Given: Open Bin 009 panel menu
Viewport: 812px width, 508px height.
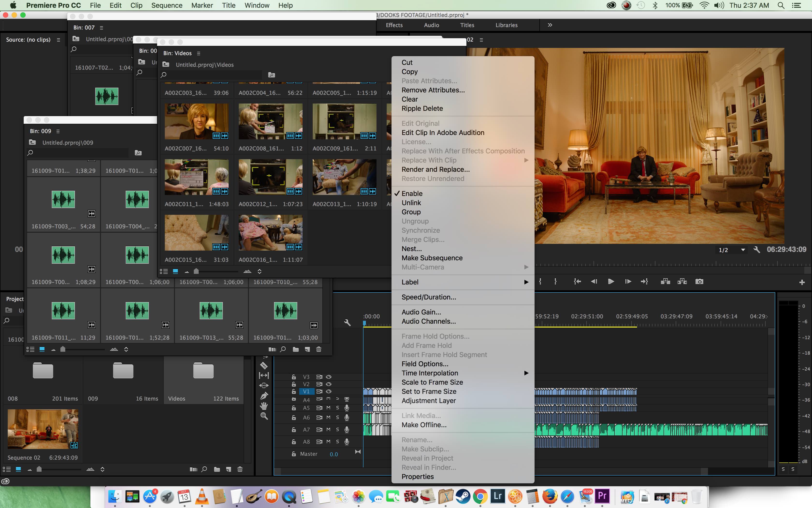Looking at the screenshot, I should [58, 131].
